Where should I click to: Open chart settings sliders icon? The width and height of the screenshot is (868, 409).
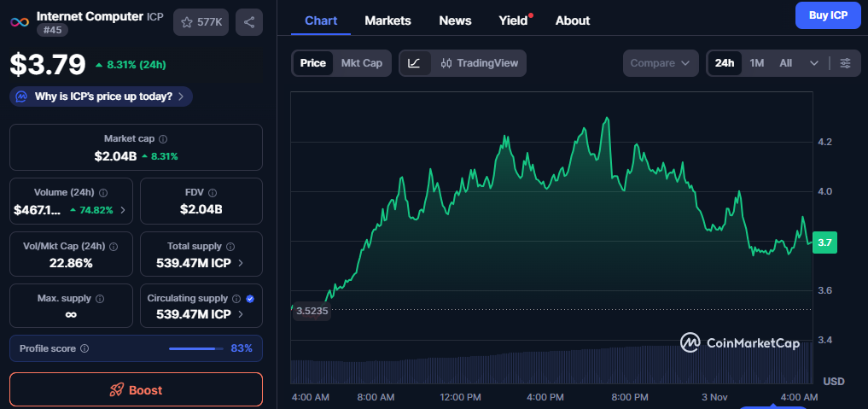point(845,63)
